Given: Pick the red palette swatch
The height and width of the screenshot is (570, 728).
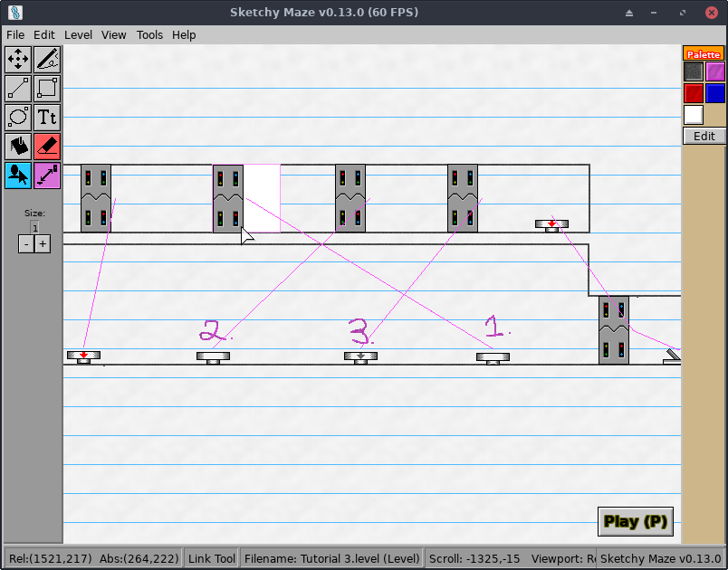Looking at the screenshot, I should pyautogui.click(x=694, y=93).
